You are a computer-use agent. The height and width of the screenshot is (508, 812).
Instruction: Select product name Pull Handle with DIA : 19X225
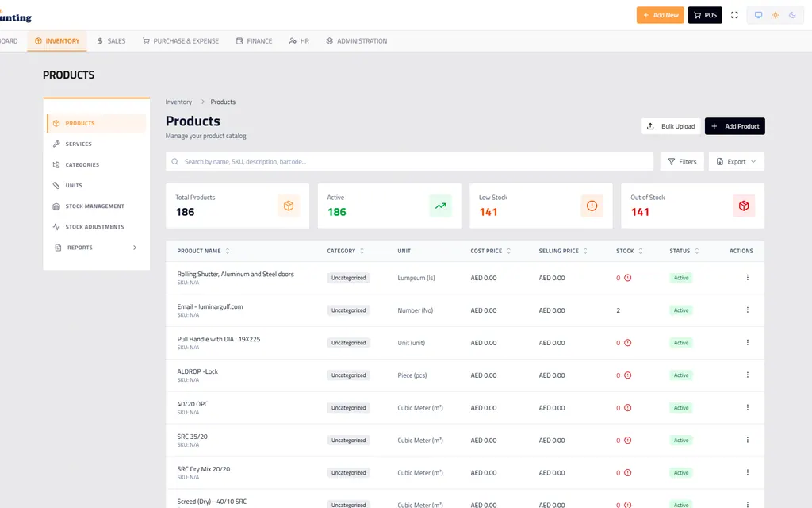[x=219, y=339]
